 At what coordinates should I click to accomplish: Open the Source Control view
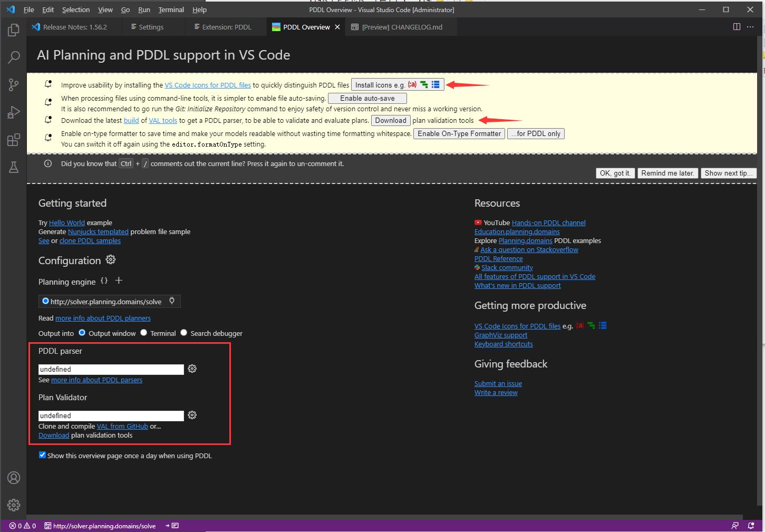(x=14, y=85)
